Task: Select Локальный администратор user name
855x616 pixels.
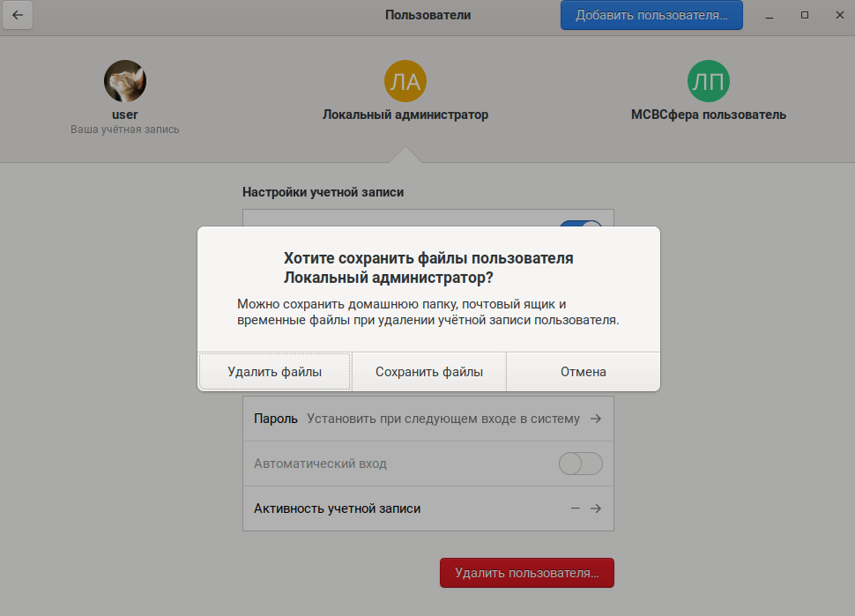Action: tap(405, 115)
